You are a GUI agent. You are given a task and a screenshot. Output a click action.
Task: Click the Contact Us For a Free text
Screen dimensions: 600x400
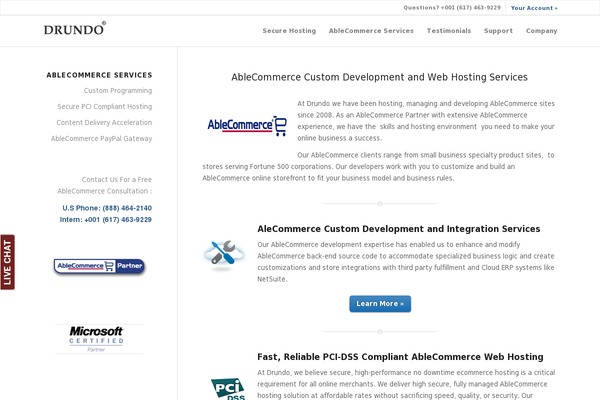pyautogui.click(x=117, y=179)
